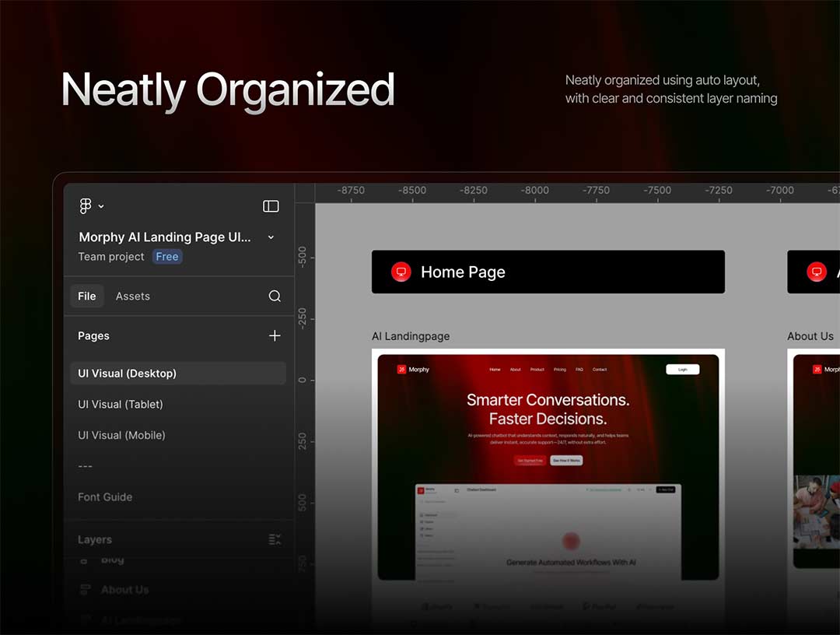The height and width of the screenshot is (635, 840).
Task: Click the Free plan badge
Action: pos(167,257)
